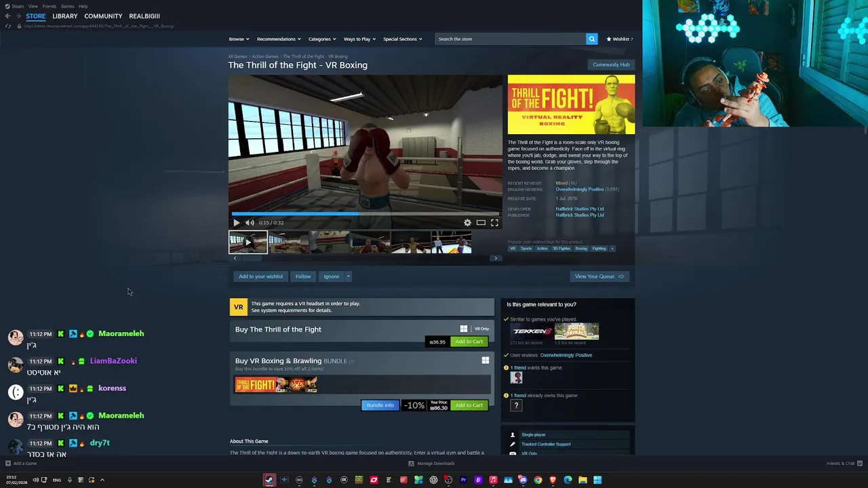Click View Your Queue
868x488 pixels.
(x=599, y=277)
